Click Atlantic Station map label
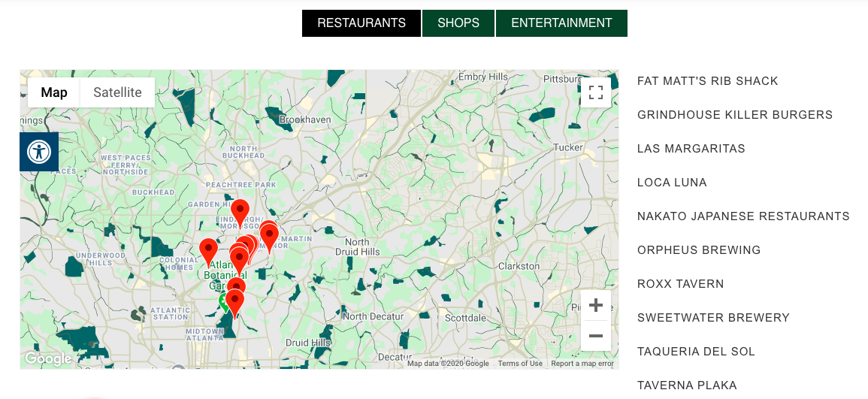The height and width of the screenshot is (399, 868). (169, 314)
